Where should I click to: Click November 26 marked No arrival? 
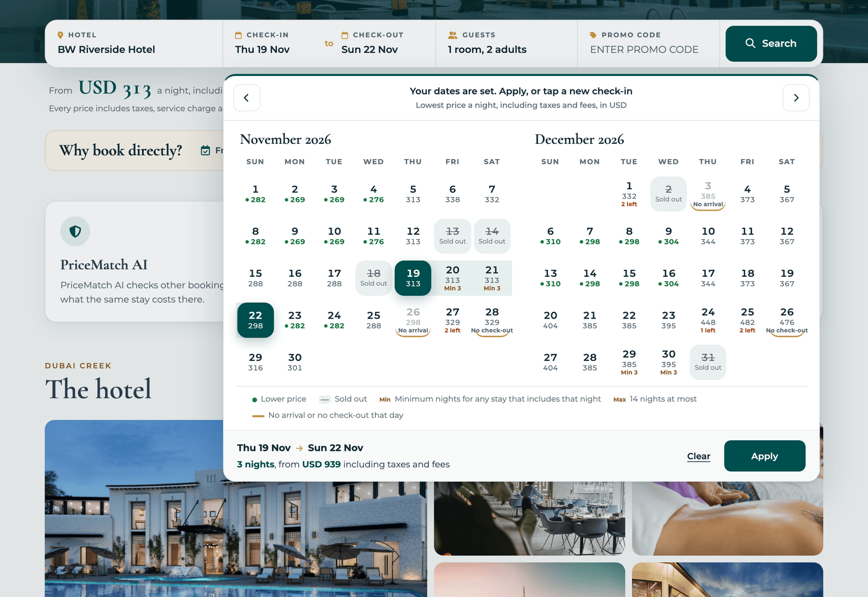click(413, 320)
